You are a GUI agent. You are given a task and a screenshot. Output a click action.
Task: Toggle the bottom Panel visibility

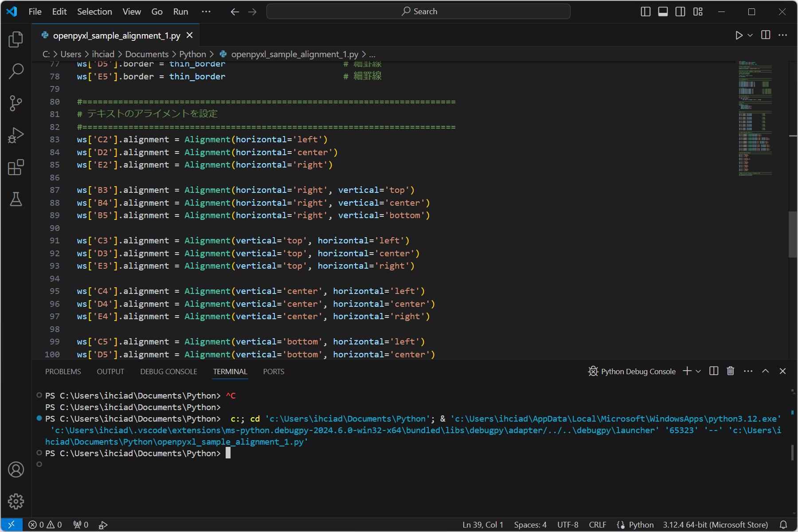pos(663,12)
